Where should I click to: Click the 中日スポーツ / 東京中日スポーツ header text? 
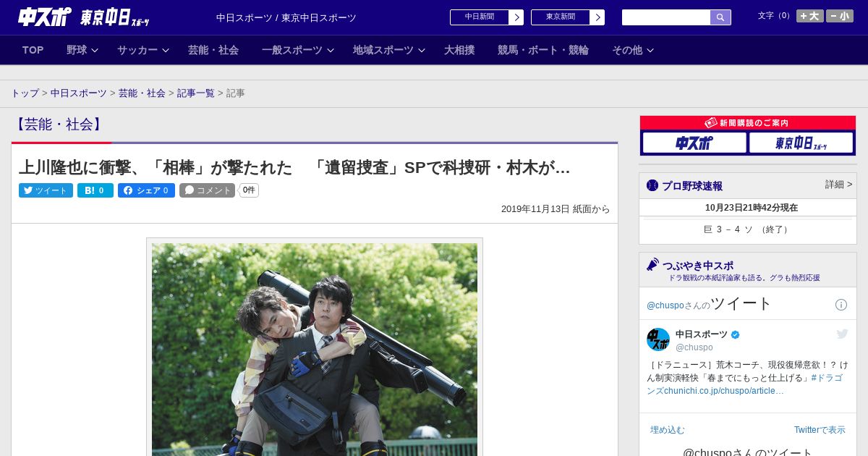click(x=286, y=18)
